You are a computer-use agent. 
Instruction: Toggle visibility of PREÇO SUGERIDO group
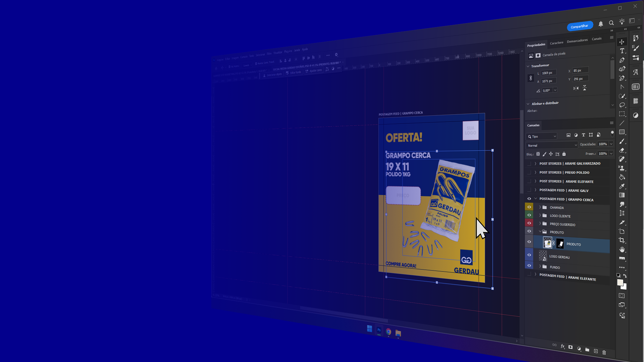click(x=529, y=223)
